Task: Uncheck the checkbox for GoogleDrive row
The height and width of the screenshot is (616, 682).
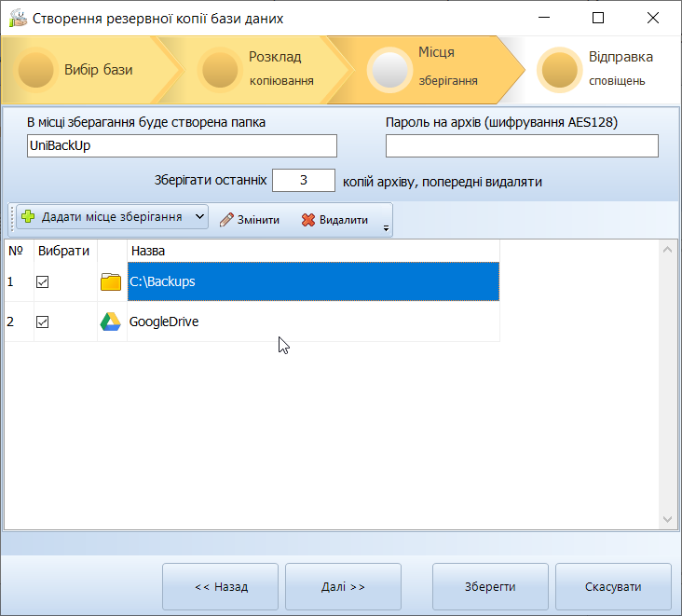Action: 42,322
